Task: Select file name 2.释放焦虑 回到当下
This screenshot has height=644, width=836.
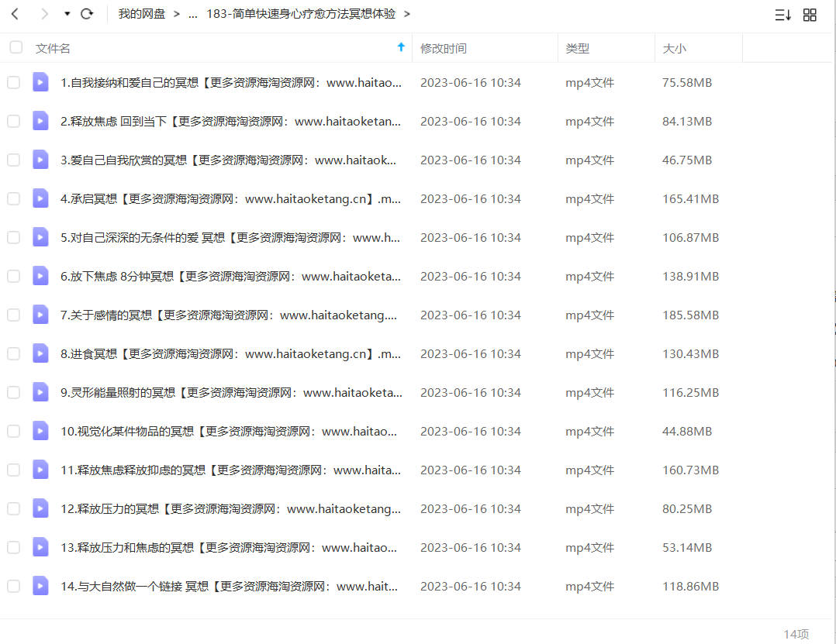Action: click(x=230, y=122)
